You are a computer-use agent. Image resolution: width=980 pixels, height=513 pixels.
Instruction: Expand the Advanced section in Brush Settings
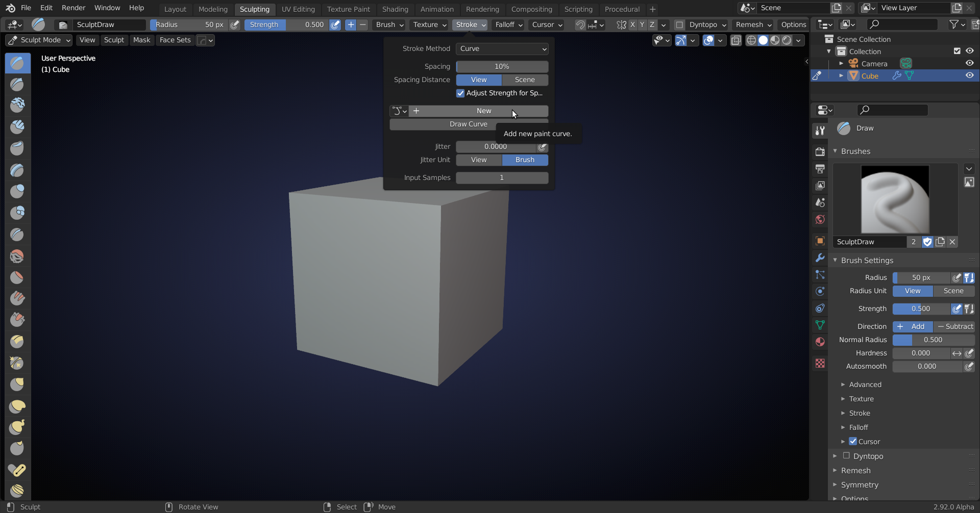865,384
